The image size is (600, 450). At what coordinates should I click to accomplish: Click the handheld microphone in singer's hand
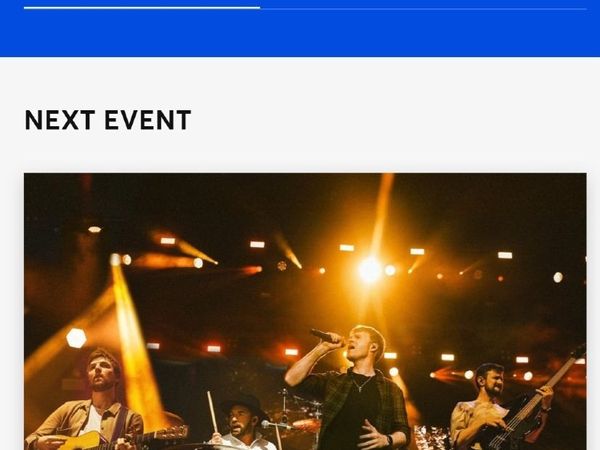pos(323,336)
